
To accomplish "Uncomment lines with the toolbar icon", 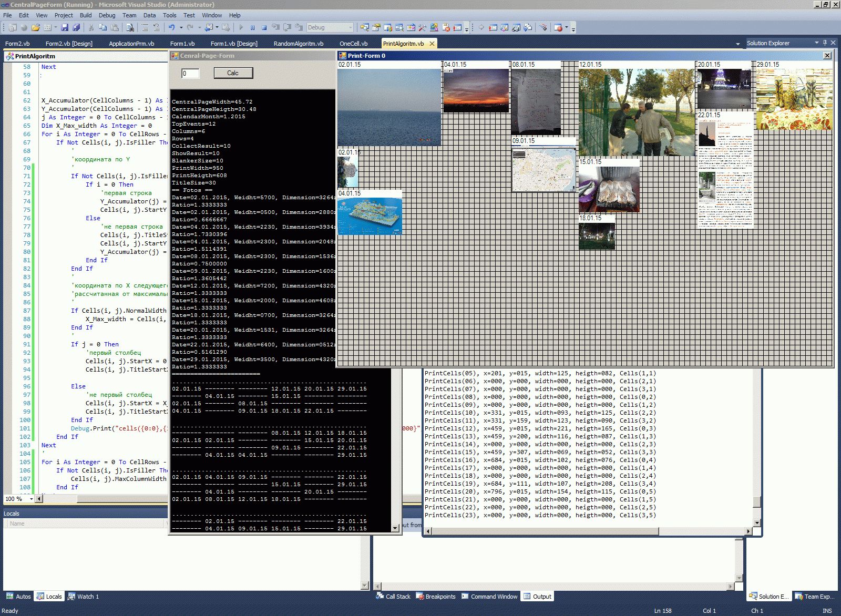I will (x=157, y=27).
